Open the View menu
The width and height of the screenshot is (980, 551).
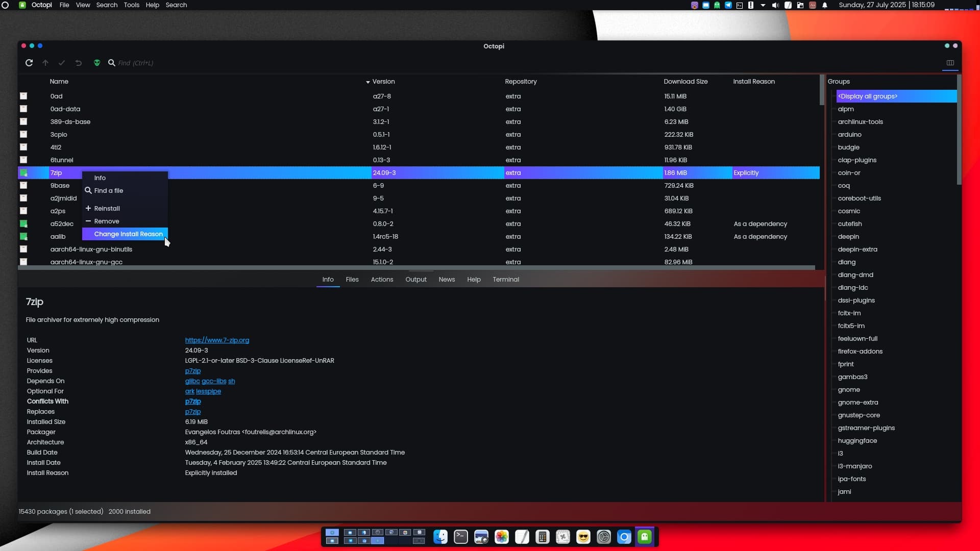coord(83,5)
